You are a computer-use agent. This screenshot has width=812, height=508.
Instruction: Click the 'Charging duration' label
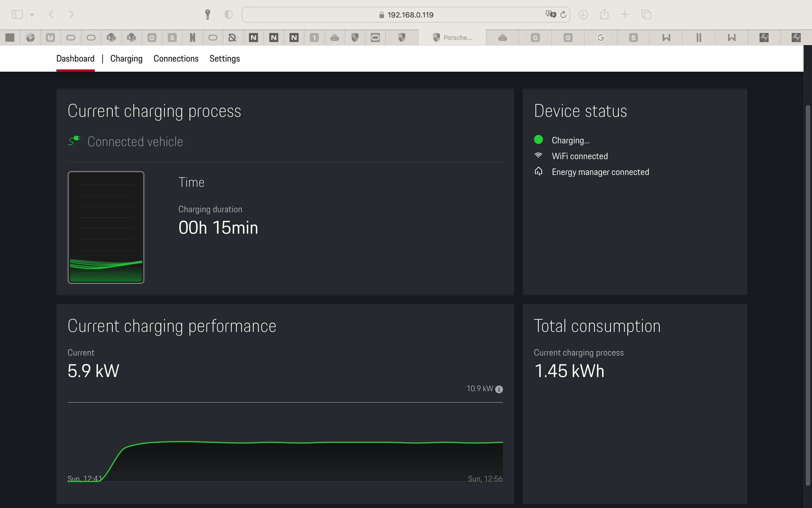coord(210,209)
